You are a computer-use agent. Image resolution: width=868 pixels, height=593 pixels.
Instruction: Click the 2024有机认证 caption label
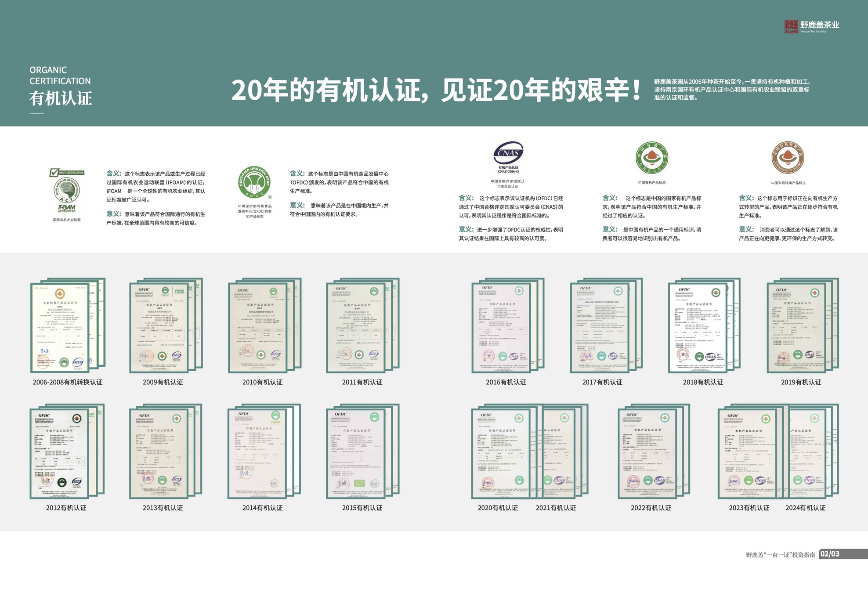[805, 508]
